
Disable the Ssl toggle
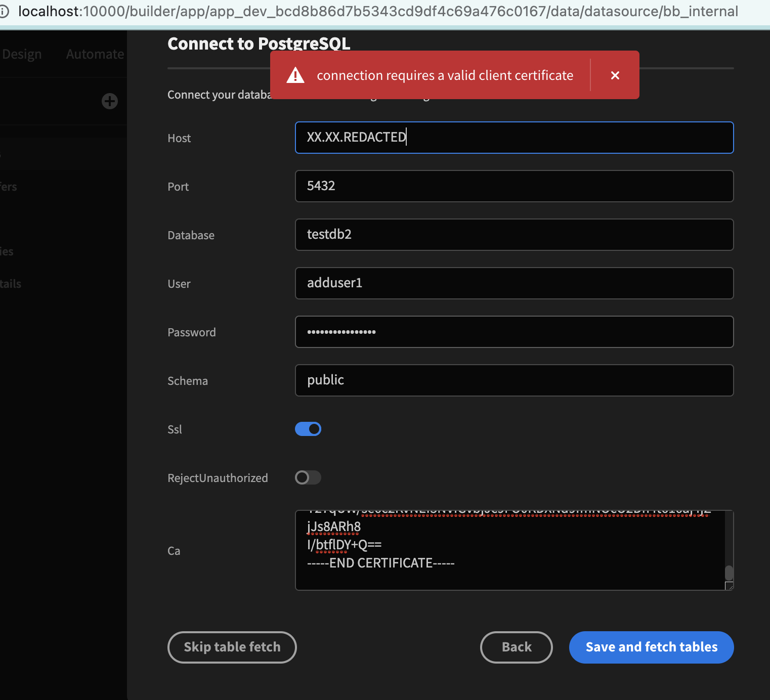(x=308, y=428)
